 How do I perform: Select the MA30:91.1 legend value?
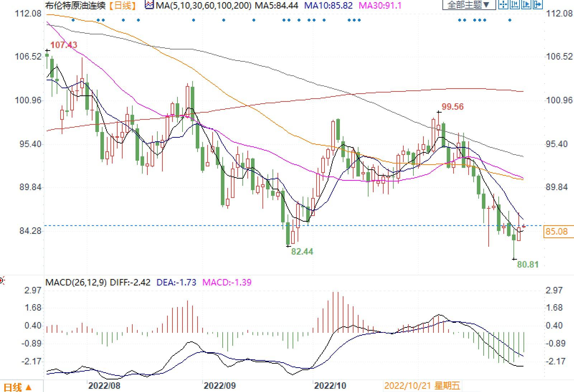coord(380,5)
